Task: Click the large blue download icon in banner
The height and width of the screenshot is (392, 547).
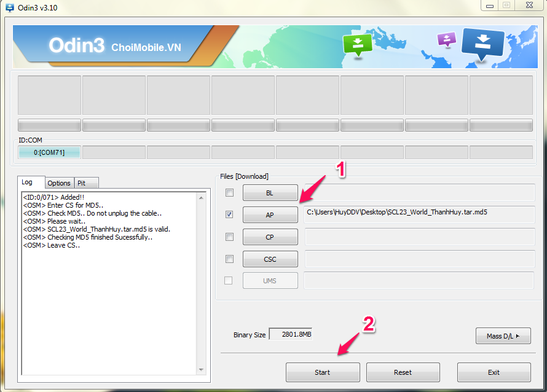Action: [x=483, y=44]
